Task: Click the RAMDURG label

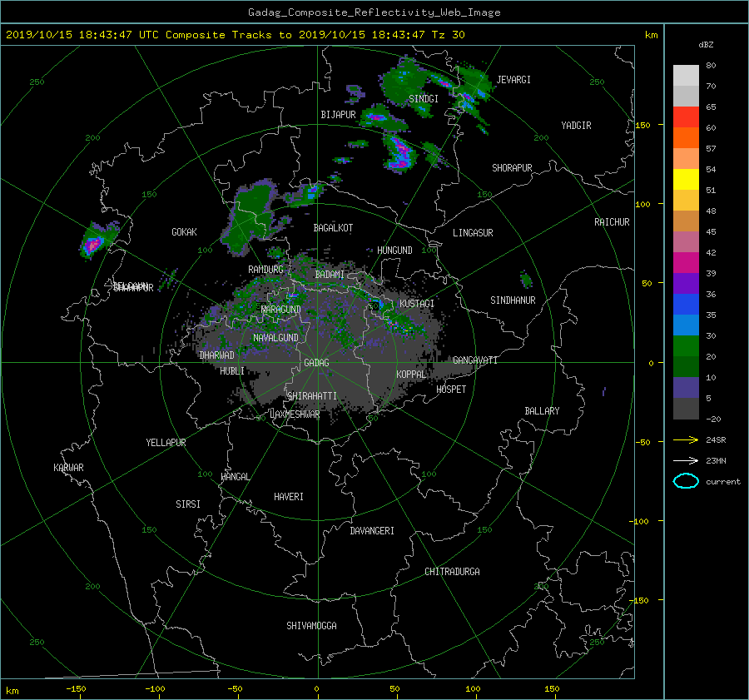Action: tap(265, 270)
